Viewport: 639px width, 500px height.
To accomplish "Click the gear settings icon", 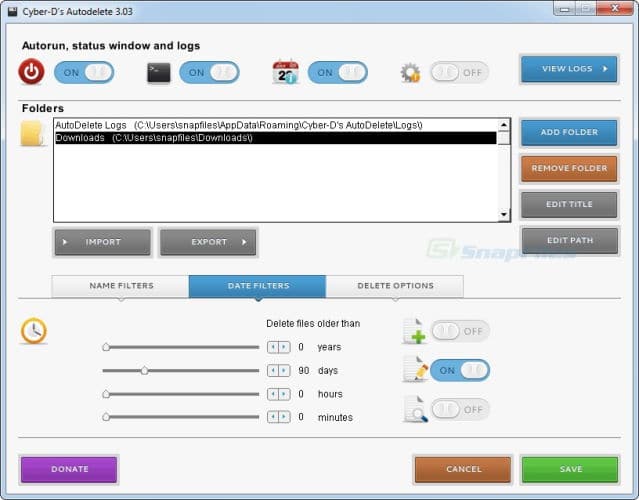I will click(410, 73).
